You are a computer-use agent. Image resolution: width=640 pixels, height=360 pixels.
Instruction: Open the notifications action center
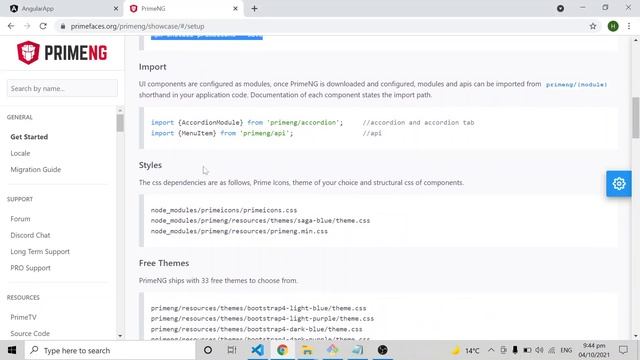(623, 350)
